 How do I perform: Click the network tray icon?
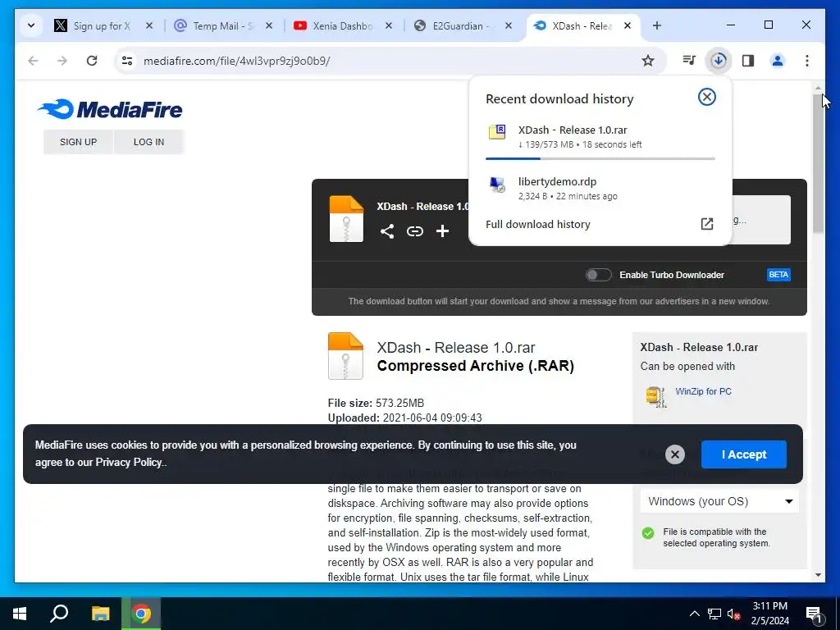tap(714, 614)
